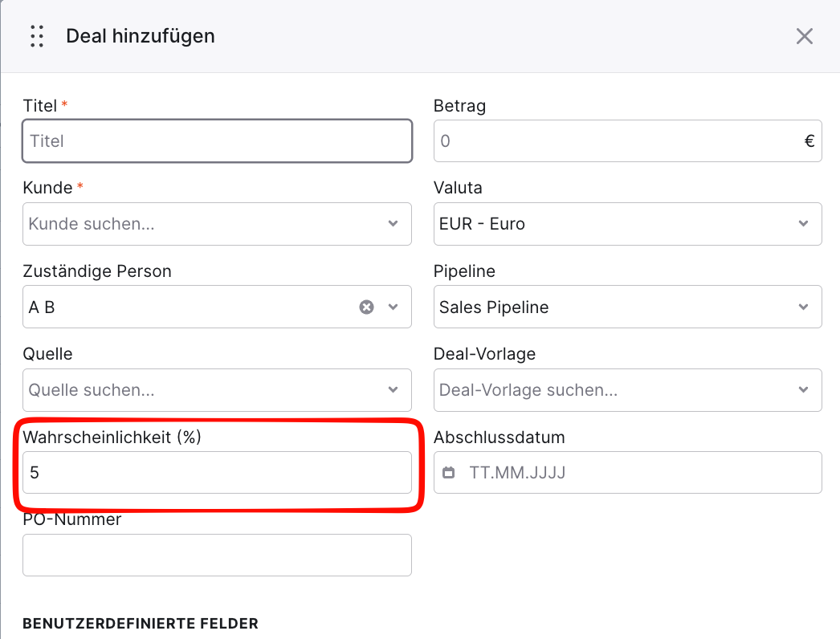The width and height of the screenshot is (840, 639).
Task: Expand the Pipeline dropdown chevron
Action: point(803,307)
